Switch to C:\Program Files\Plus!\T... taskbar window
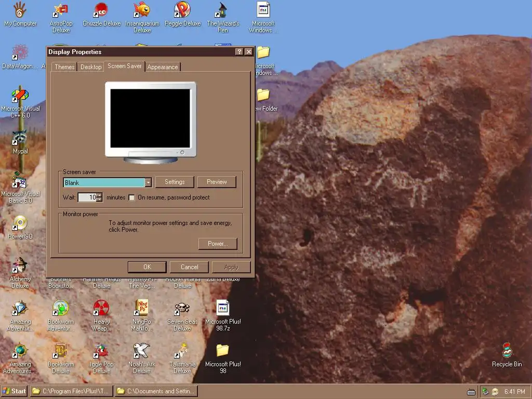Viewport: 532px width, 399px height. pos(71,391)
